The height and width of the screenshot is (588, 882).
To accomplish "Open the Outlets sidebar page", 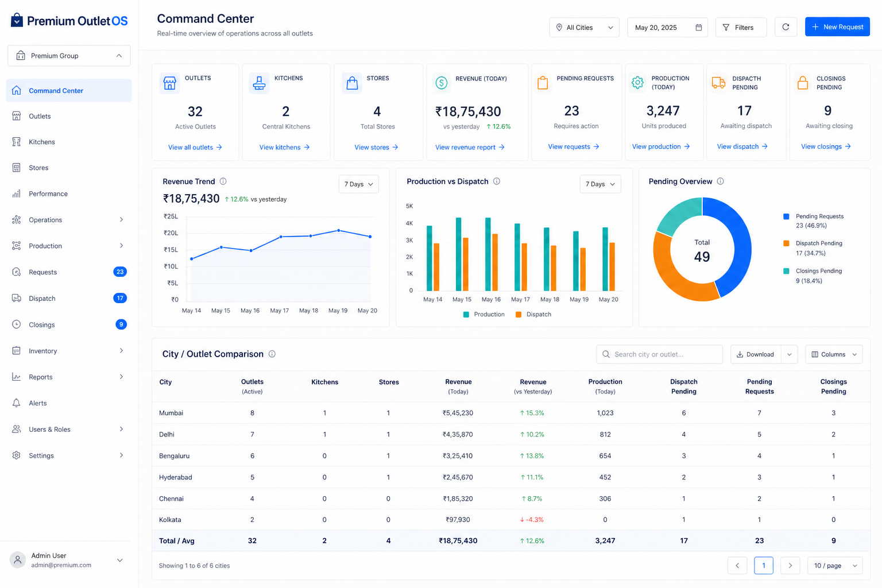I will (x=69, y=116).
